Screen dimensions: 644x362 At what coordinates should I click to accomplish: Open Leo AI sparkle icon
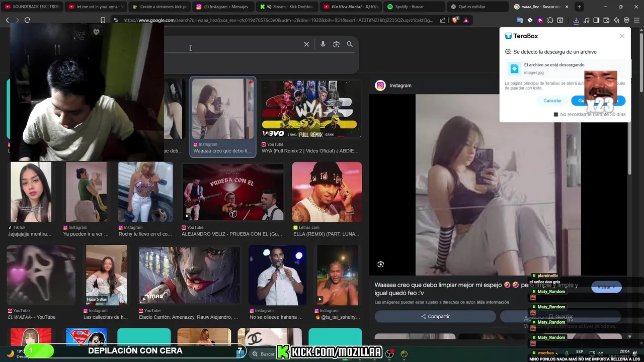tap(616, 20)
